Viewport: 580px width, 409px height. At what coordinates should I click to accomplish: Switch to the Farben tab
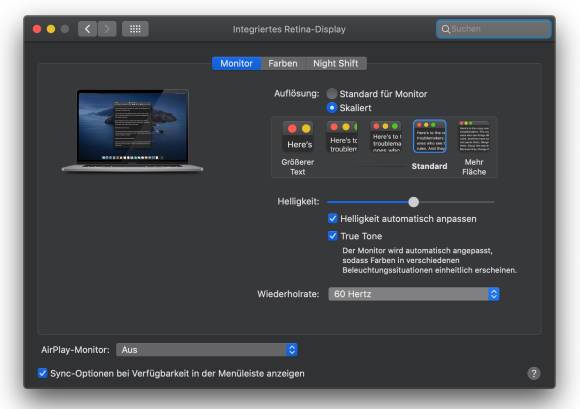[283, 63]
